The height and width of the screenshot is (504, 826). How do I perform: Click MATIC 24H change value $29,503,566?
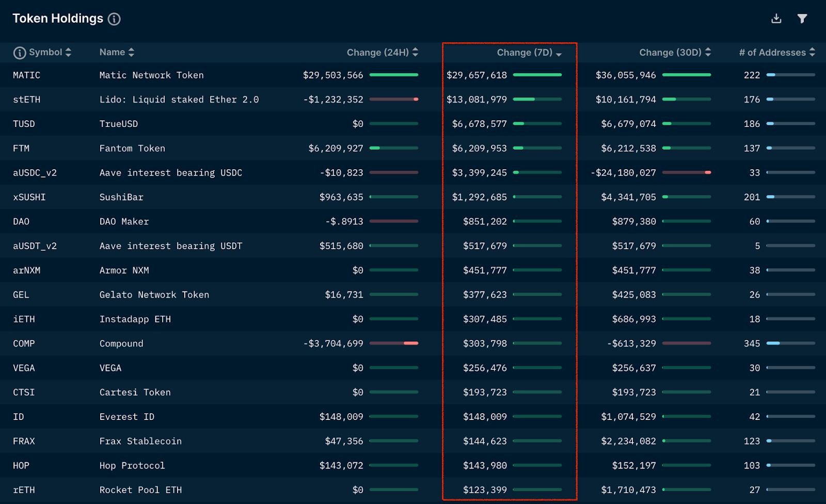[333, 75]
